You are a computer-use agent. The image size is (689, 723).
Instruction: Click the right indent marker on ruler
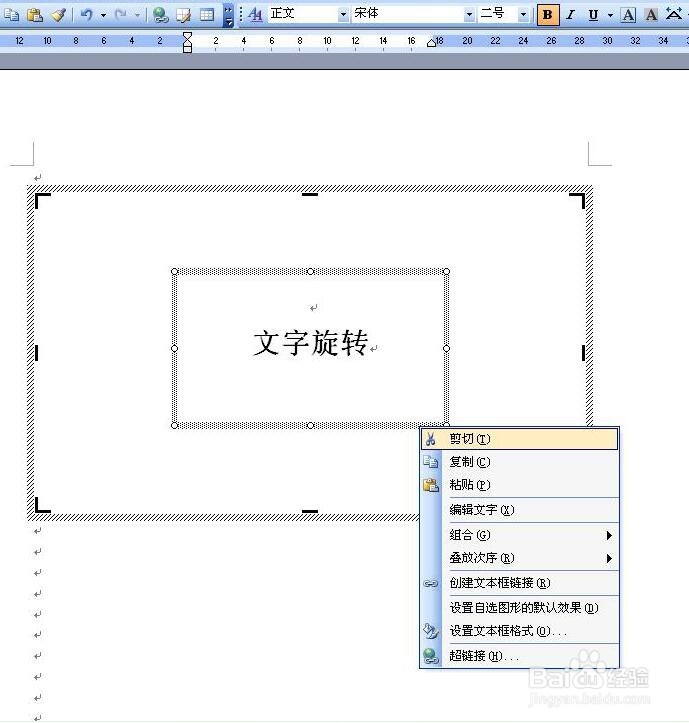coord(431,44)
